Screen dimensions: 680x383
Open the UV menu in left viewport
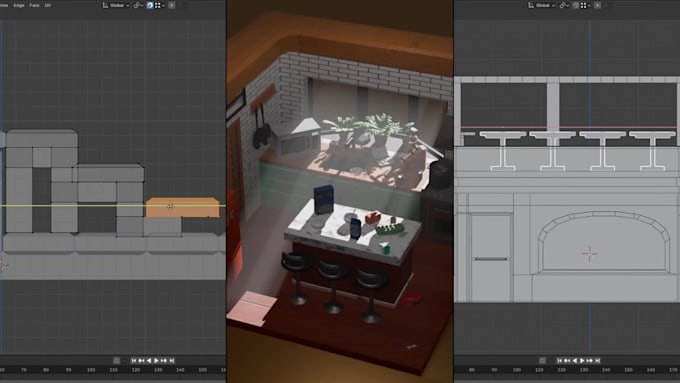pyautogui.click(x=48, y=5)
